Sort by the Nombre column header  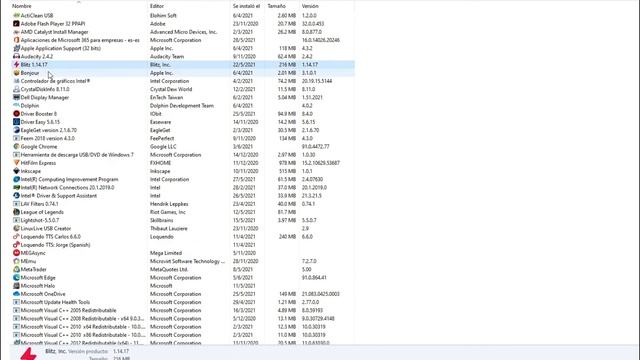click(x=22, y=6)
